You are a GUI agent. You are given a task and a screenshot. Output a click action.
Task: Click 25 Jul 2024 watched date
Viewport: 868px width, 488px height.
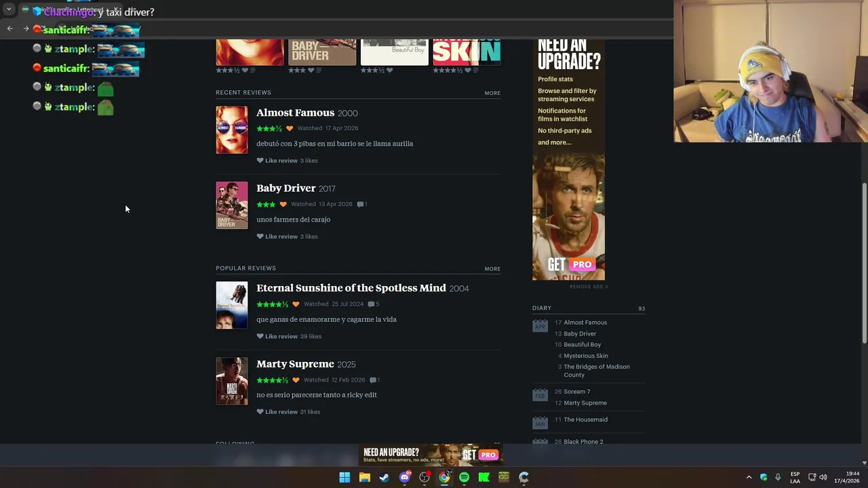(x=347, y=304)
